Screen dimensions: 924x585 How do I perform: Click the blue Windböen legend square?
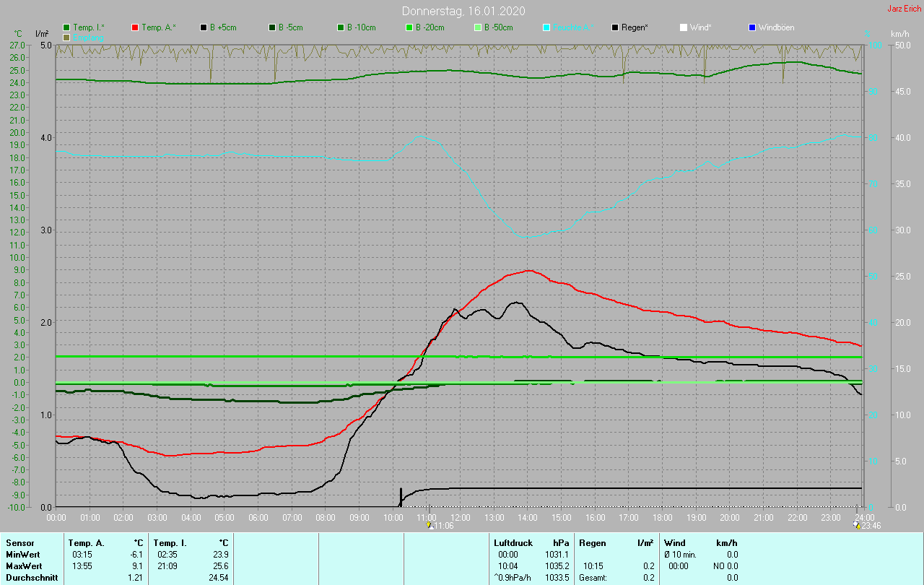pyautogui.click(x=751, y=27)
